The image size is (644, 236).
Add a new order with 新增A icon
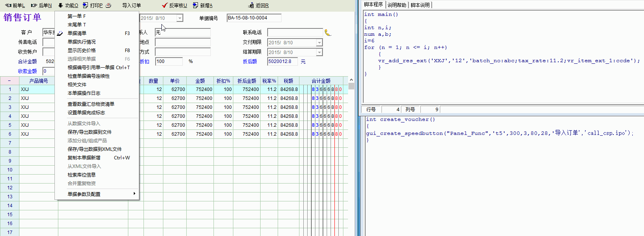click(x=195, y=5)
